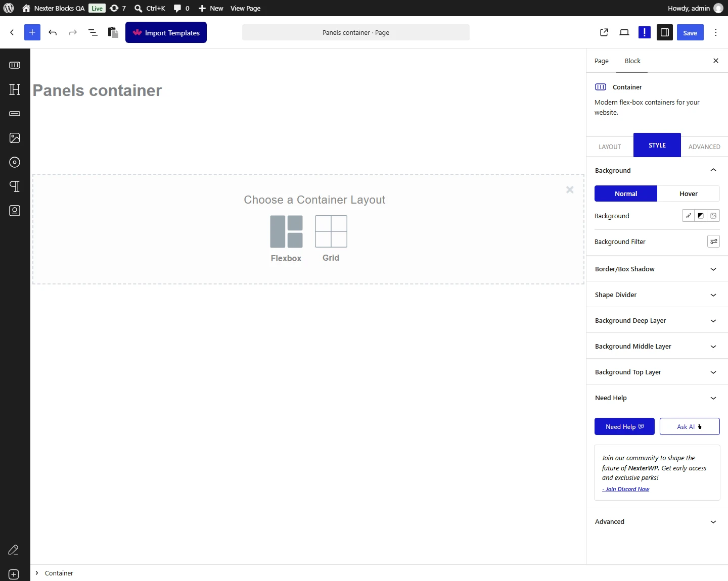Switch background state to Normal
The image size is (728, 581).
click(x=626, y=193)
